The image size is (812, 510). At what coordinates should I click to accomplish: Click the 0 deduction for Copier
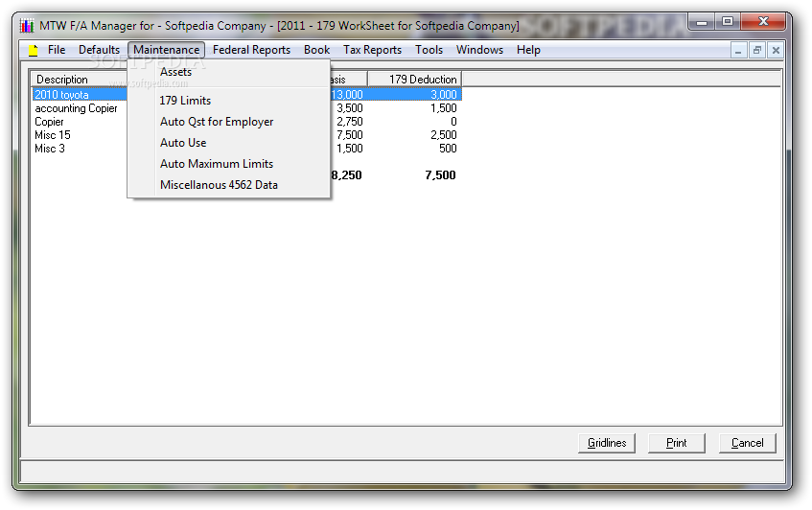[453, 122]
